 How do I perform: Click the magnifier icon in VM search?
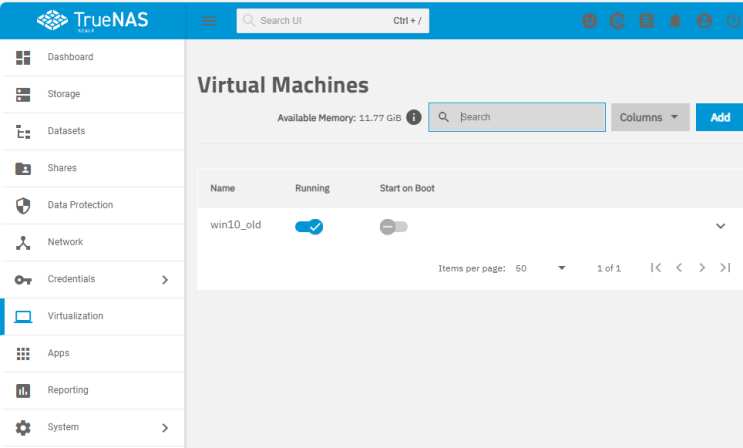click(x=444, y=117)
